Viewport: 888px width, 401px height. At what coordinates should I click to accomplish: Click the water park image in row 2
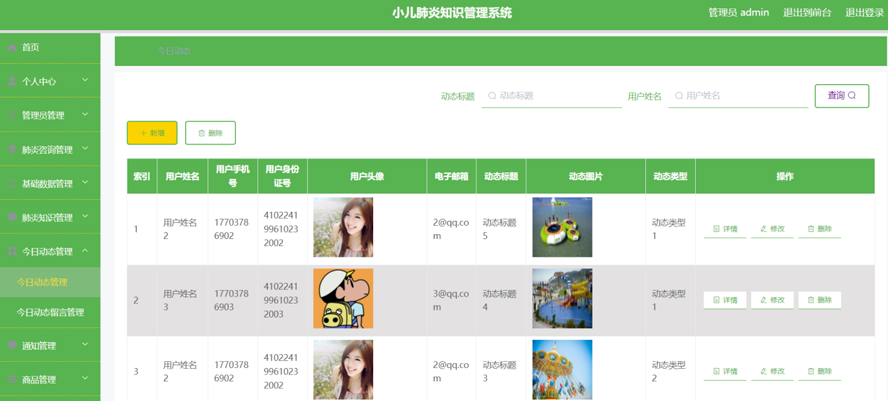562,298
